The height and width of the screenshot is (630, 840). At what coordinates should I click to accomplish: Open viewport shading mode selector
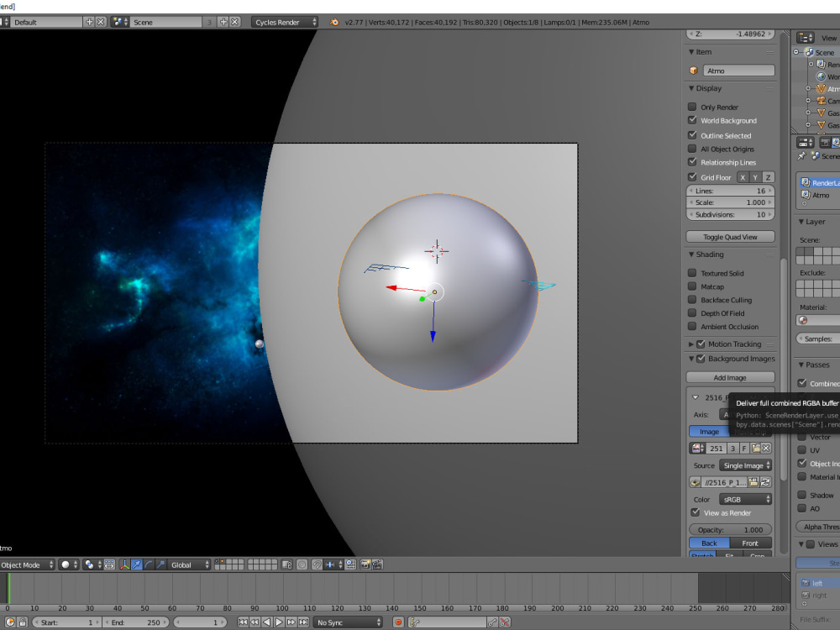69,564
